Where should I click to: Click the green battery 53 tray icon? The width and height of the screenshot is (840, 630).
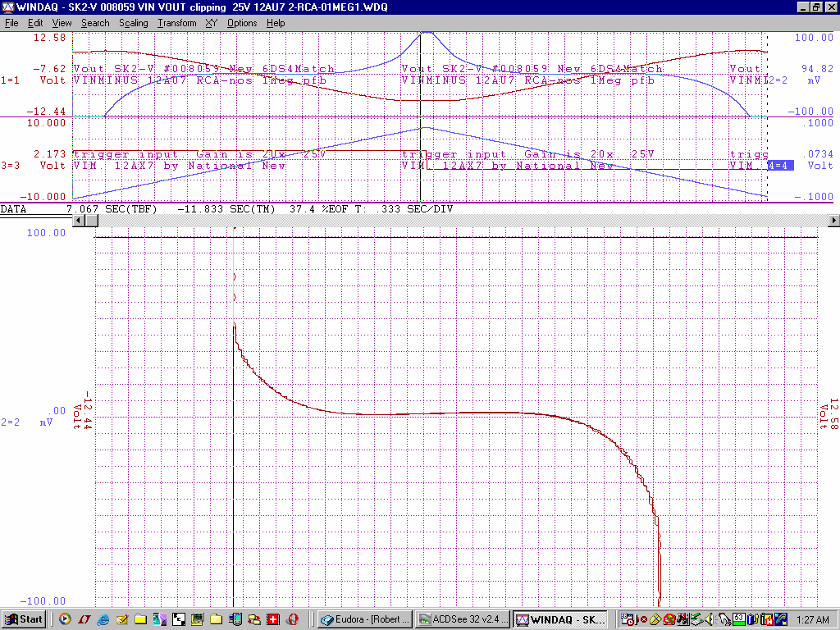point(738,619)
